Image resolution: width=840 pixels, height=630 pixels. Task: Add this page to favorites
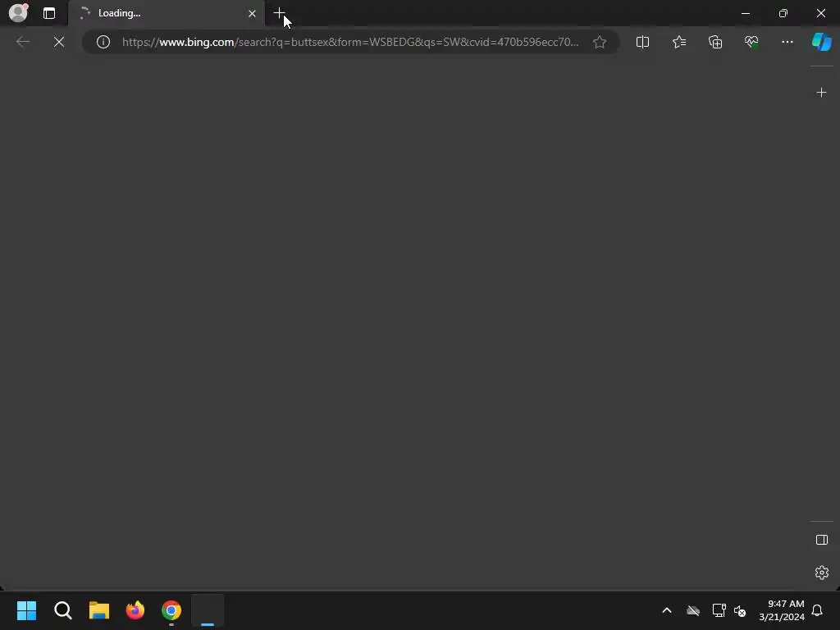(x=600, y=42)
